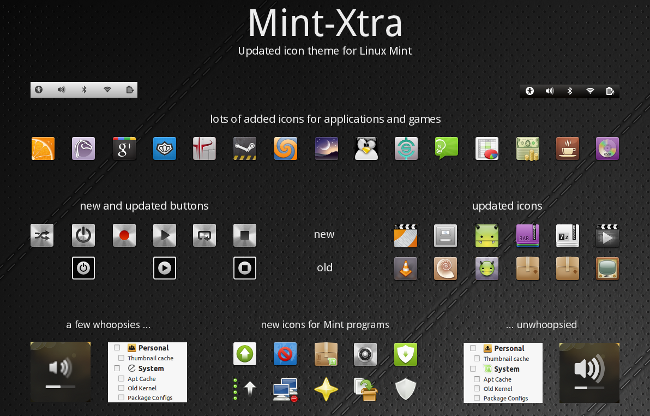Click the new shuffle button
The image size is (650, 416).
(42, 235)
